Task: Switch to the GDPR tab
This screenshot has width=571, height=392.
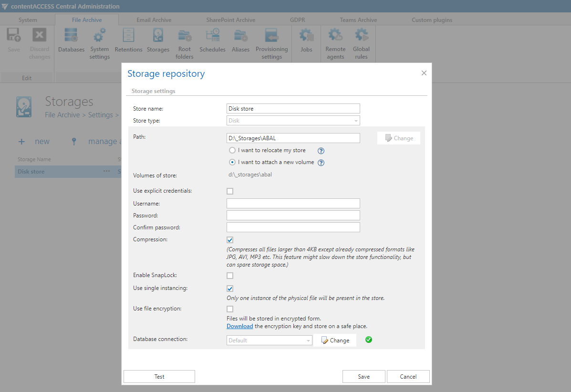Action: click(x=297, y=20)
